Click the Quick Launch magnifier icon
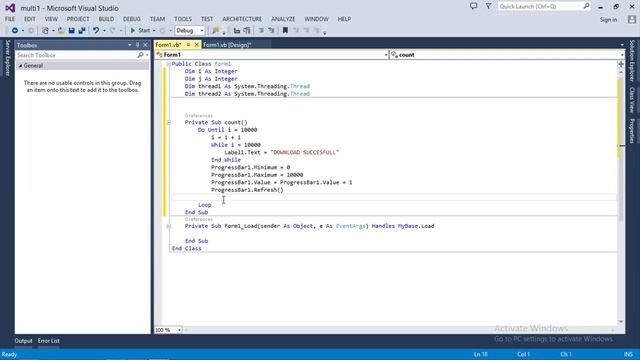Screen dimensions: 640x360 click(x=587, y=6)
